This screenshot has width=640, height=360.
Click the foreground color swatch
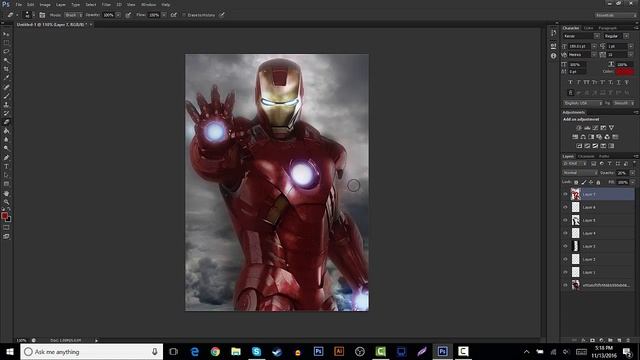click(x=4, y=216)
